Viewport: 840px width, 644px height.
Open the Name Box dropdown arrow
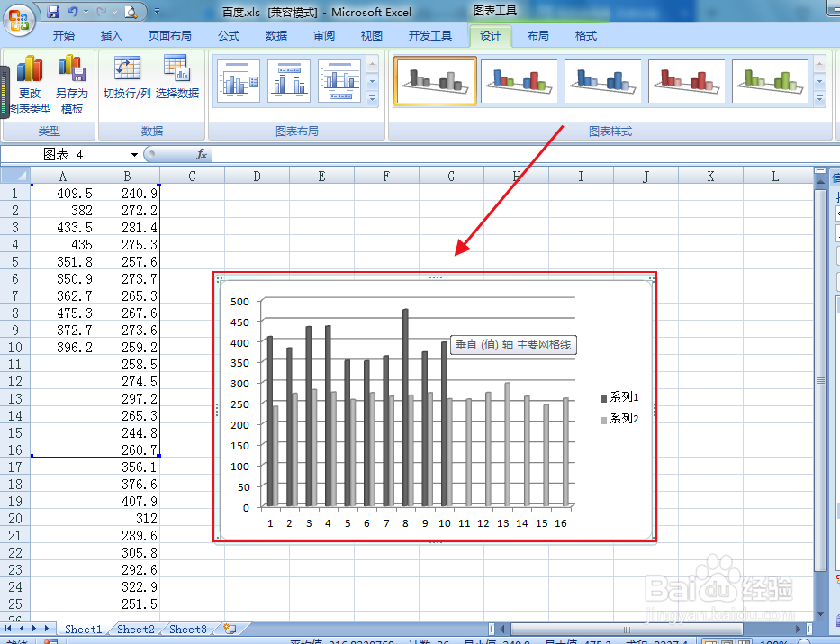click(x=134, y=155)
